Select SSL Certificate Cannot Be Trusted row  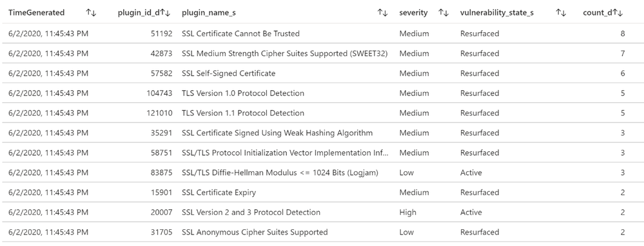tap(322, 33)
